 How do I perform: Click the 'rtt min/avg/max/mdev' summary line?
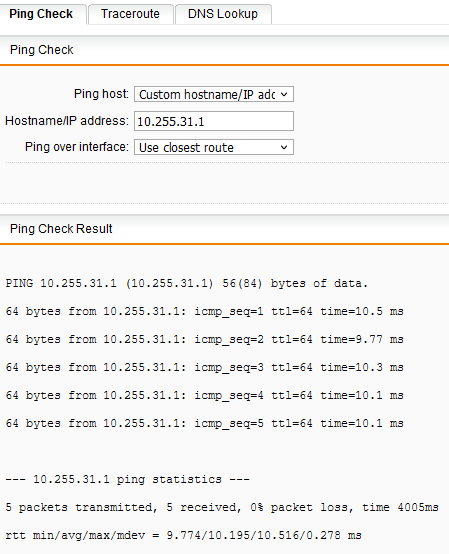[x=183, y=535]
